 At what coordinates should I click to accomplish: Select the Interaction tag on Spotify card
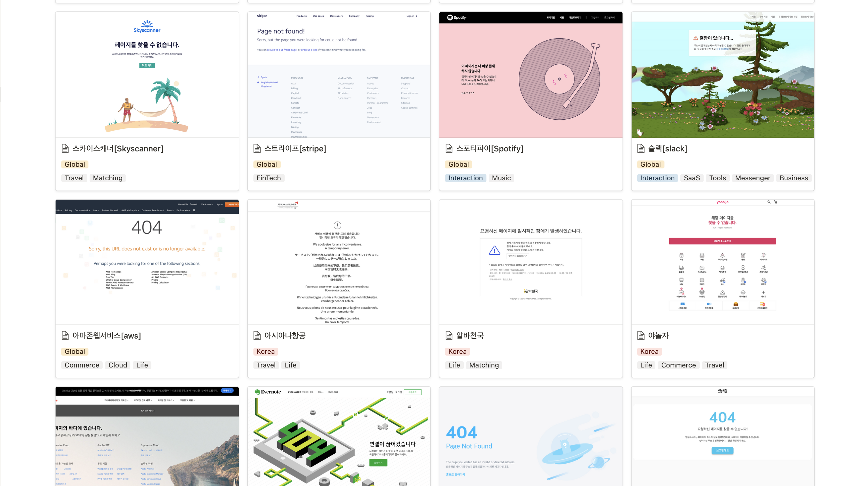point(465,178)
